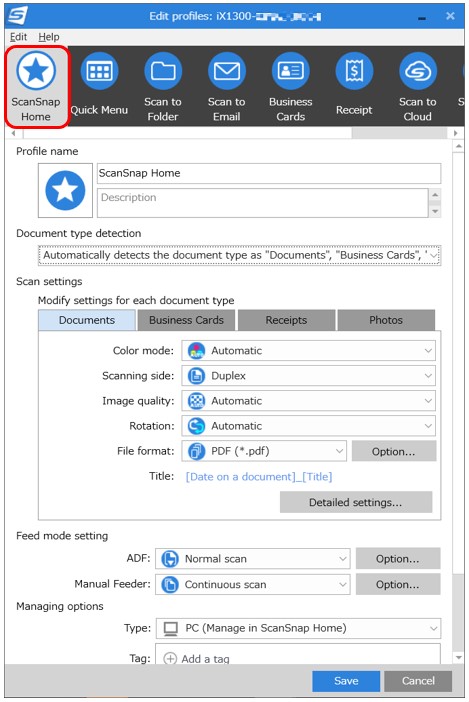Click the plus icon beside Add a tag
The image size is (469, 702).
click(x=170, y=659)
